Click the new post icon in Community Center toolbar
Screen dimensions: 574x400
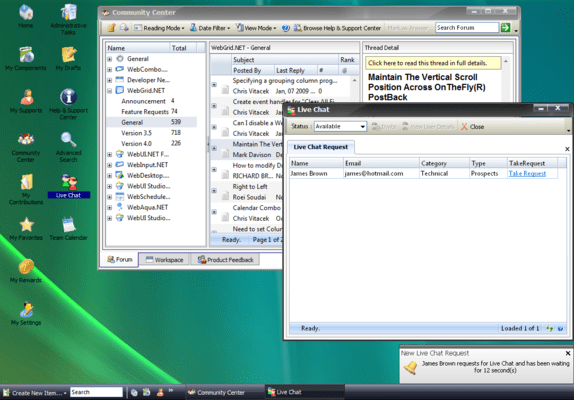[111, 28]
